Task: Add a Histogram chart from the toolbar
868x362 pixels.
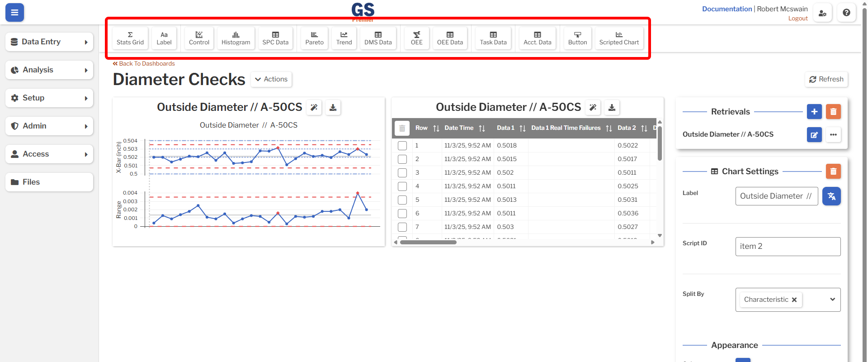Action: click(236, 38)
